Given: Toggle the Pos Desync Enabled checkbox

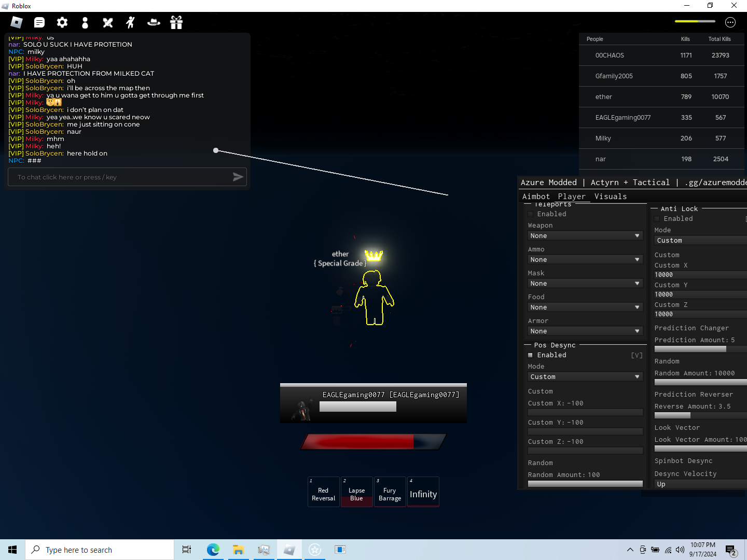Looking at the screenshot, I should pos(530,355).
